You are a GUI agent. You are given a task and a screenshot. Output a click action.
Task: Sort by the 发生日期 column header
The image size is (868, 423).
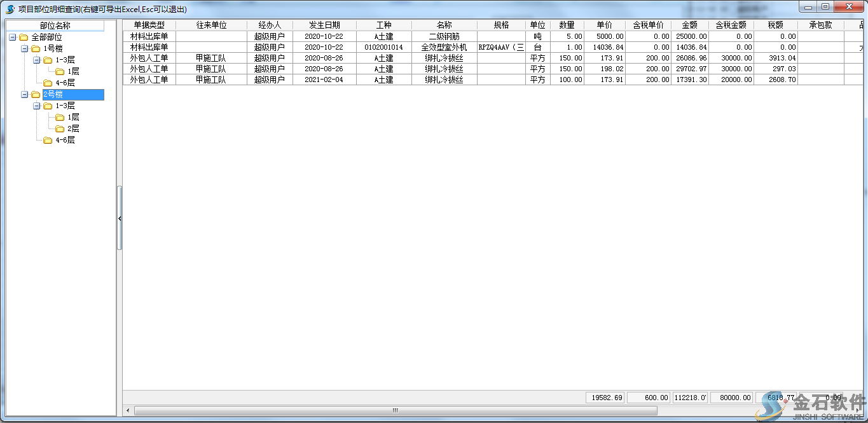pos(324,25)
